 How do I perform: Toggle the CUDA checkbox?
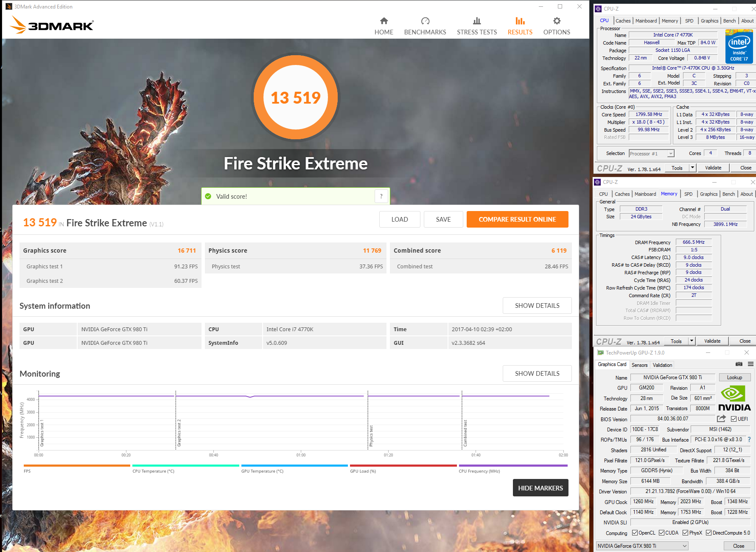pyautogui.click(x=661, y=533)
